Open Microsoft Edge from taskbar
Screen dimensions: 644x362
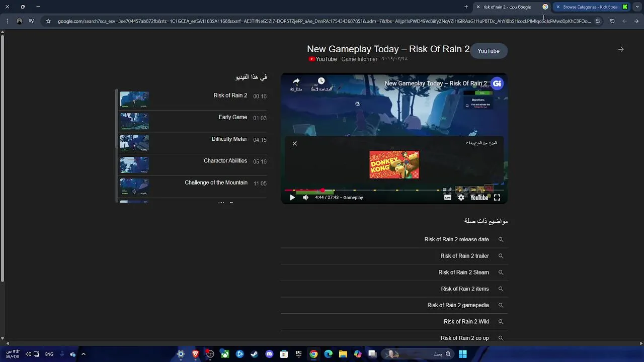[329, 354]
